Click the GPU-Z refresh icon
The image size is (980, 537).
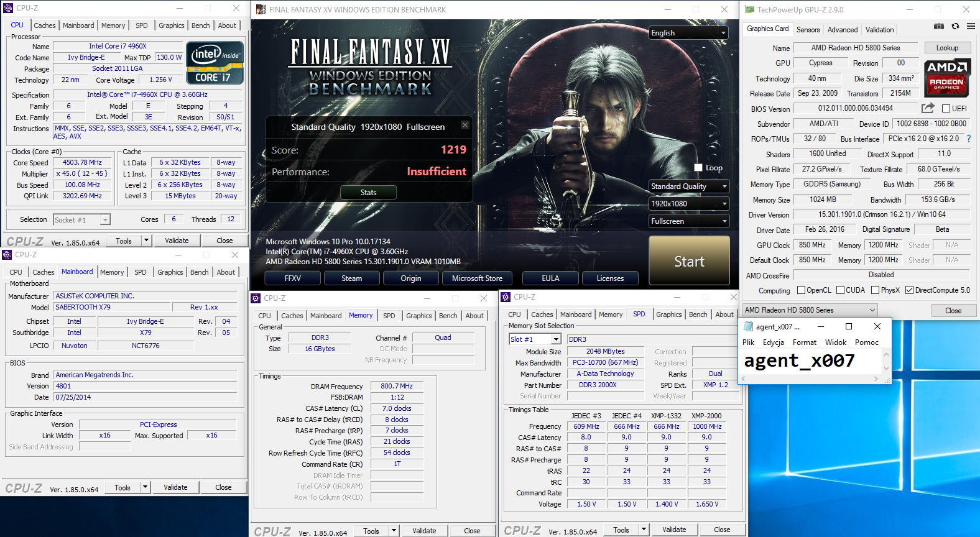coord(955,27)
